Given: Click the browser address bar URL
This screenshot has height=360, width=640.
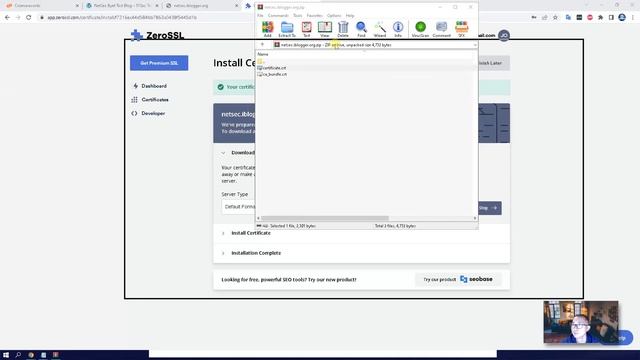Looking at the screenshot, I should point(122,18).
